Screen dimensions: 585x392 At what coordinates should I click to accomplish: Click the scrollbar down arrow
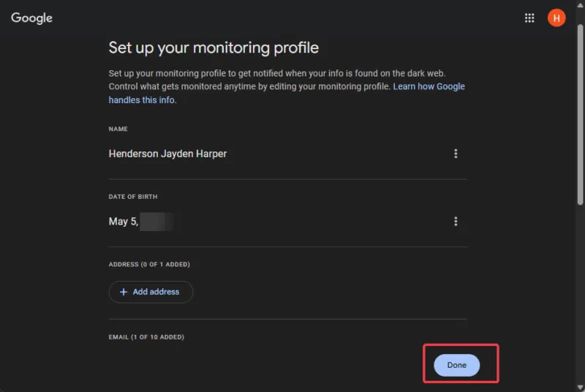click(580, 386)
